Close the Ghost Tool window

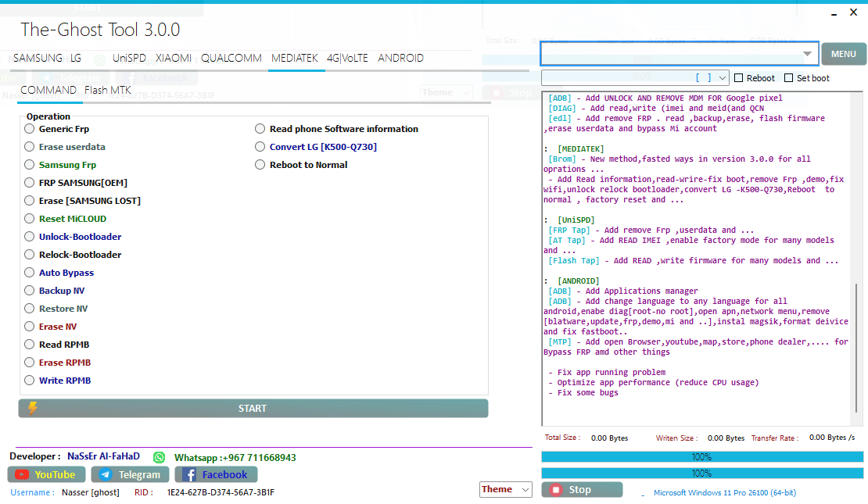[x=853, y=13]
